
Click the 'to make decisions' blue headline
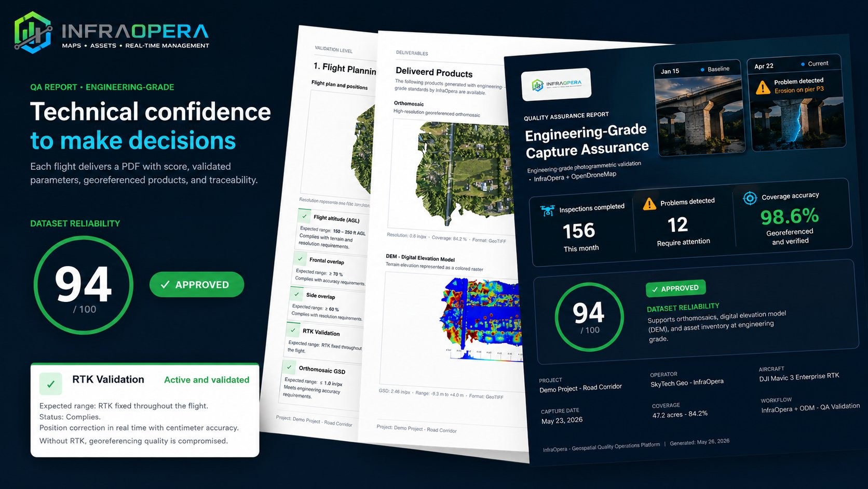point(133,141)
